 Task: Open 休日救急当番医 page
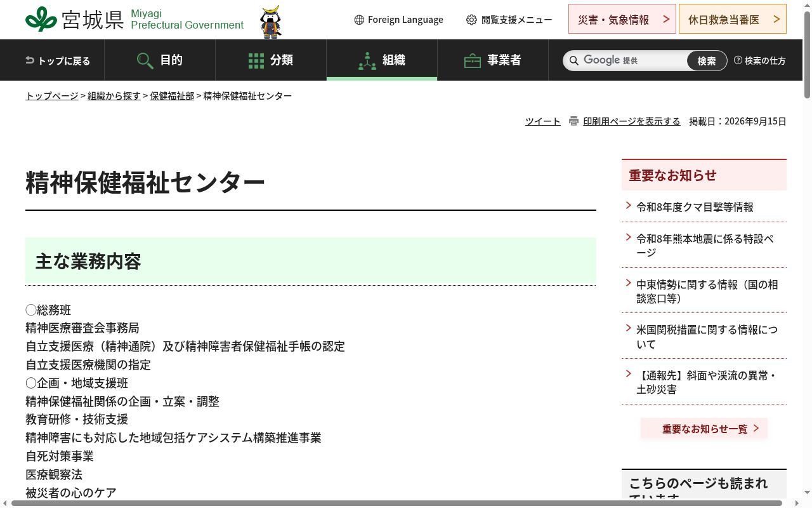733,19
